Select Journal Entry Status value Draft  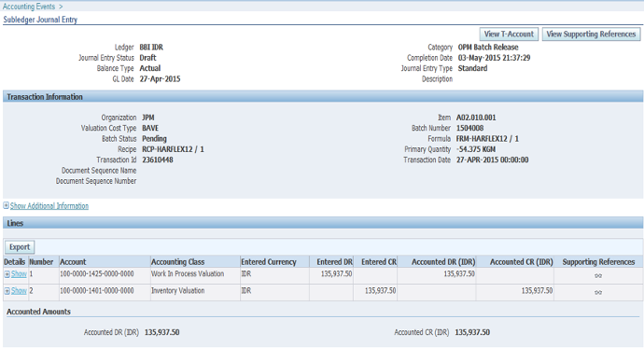147,58
